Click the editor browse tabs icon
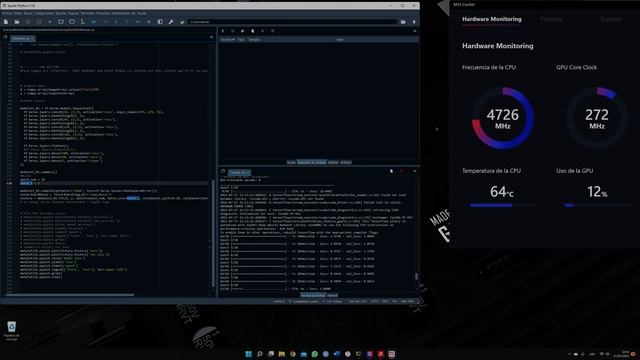 [x=5, y=38]
